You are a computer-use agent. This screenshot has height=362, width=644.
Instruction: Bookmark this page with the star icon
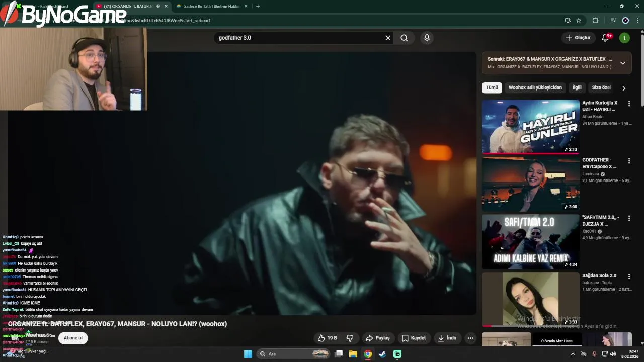(579, 21)
